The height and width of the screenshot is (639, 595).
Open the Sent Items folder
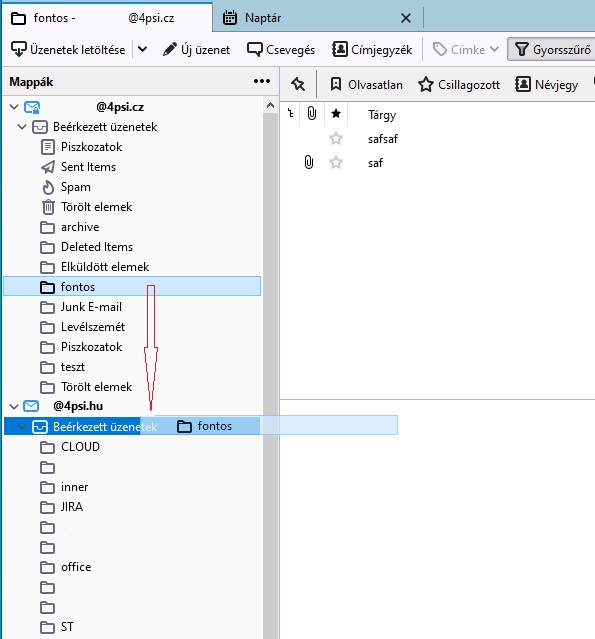[x=88, y=167]
